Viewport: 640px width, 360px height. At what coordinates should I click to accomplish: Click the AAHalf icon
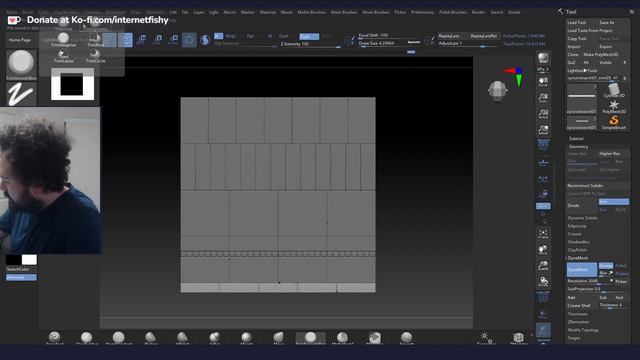click(543, 130)
